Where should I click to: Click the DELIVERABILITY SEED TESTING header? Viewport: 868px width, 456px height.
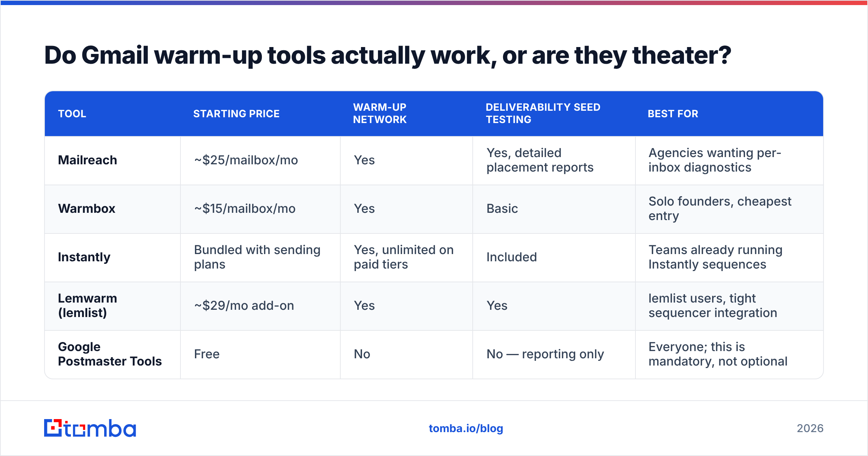click(x=543, y=113)
